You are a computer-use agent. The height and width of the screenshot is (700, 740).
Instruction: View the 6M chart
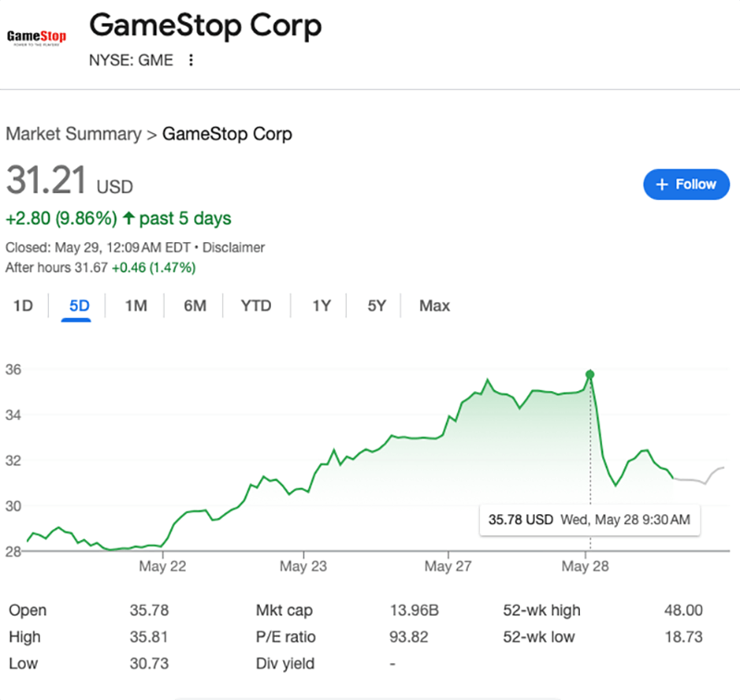pos(193,305)
